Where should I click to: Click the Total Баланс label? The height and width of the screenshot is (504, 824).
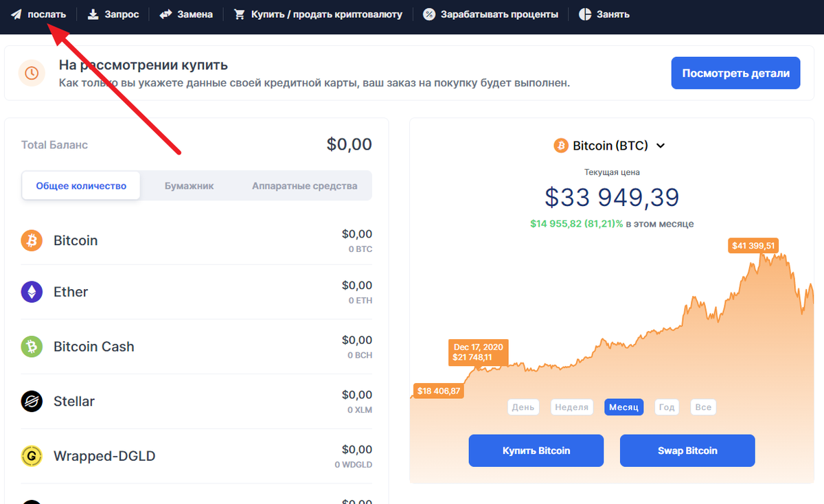54,145
